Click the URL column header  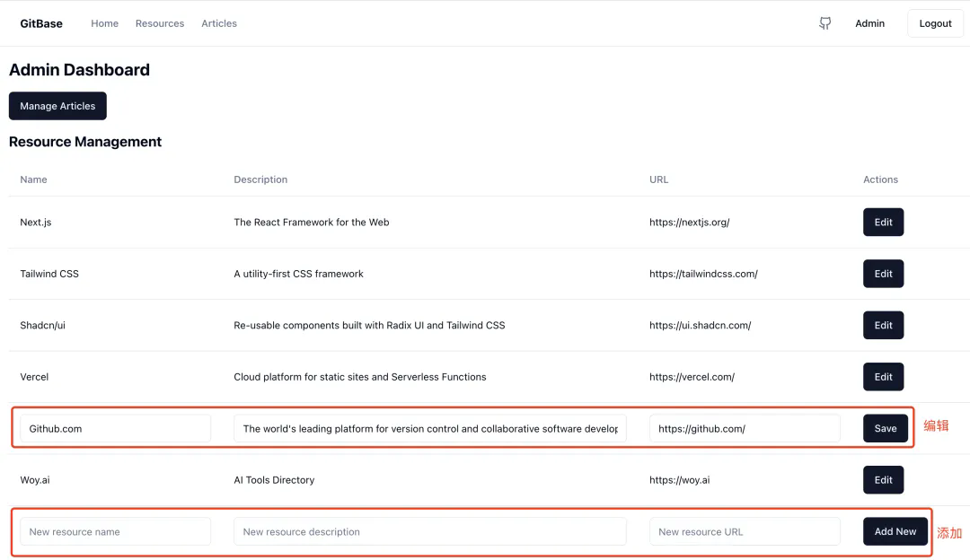pyautogui.click(x=659, y=179)
